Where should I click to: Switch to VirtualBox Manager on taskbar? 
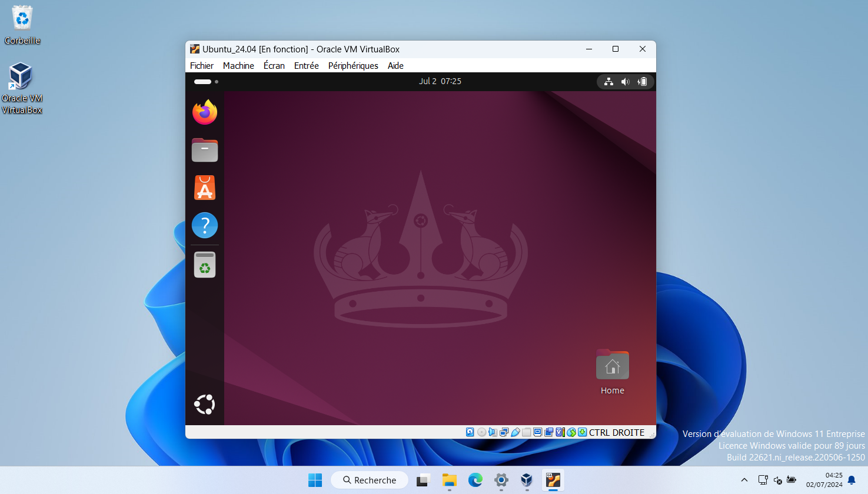527,480
